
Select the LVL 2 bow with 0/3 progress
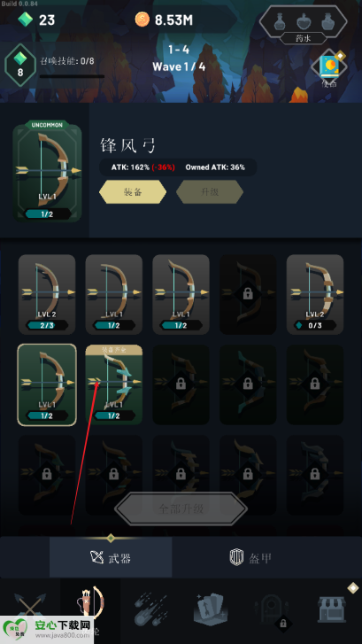pyautogui.click(x=315, y=294)
